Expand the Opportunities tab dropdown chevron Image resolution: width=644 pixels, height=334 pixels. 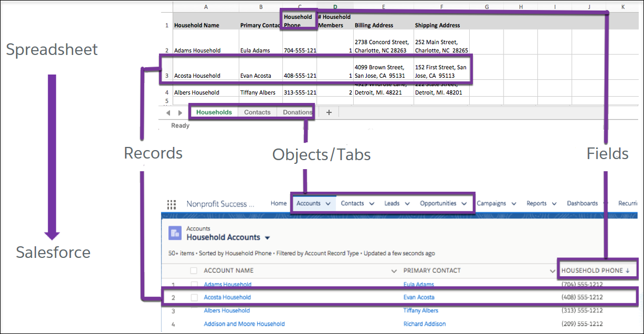coord(464,203)
